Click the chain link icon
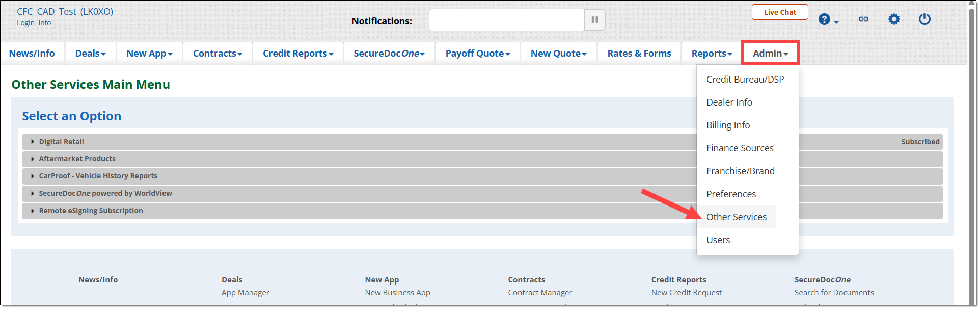Viewport: 980px width, 309px height. click(863, 19)
